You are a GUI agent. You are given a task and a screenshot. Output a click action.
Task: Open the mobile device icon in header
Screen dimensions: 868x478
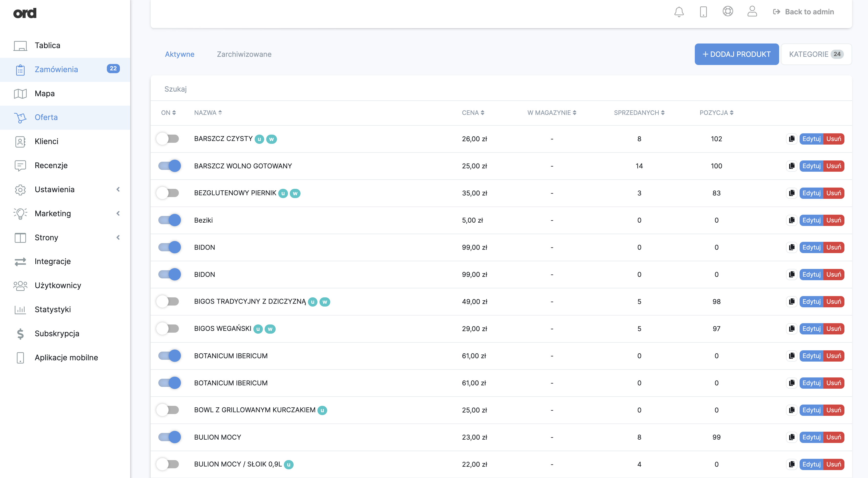coord(703,12)
